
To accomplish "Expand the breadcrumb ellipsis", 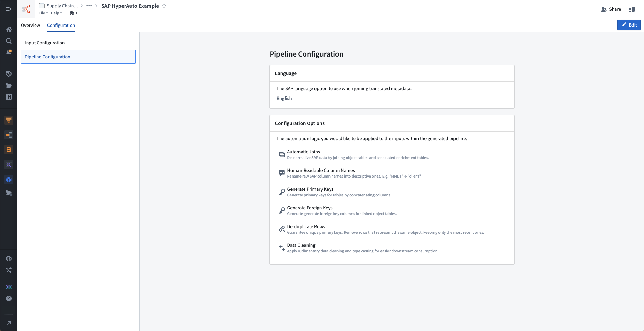I will coord(89,6).
